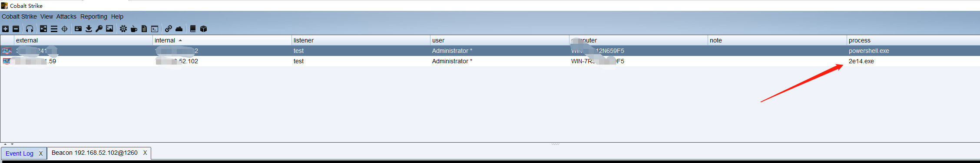
Task: Select the session running 2e14.exe
Action: point(490,61)
